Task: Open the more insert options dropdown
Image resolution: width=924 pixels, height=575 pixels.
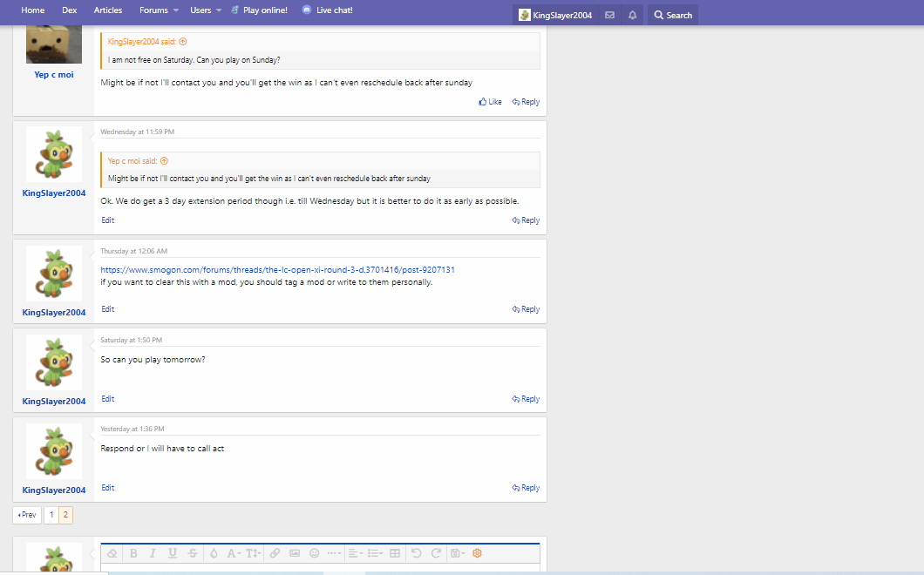Action: click(334, 553)
